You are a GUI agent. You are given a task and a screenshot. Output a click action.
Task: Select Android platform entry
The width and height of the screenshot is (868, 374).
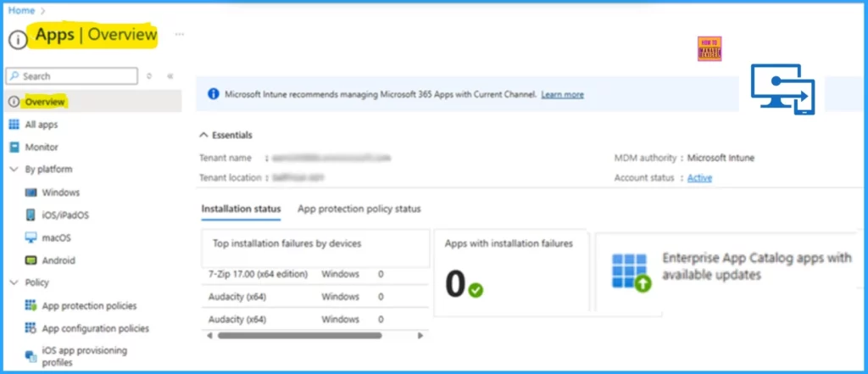tap(58, 260)
